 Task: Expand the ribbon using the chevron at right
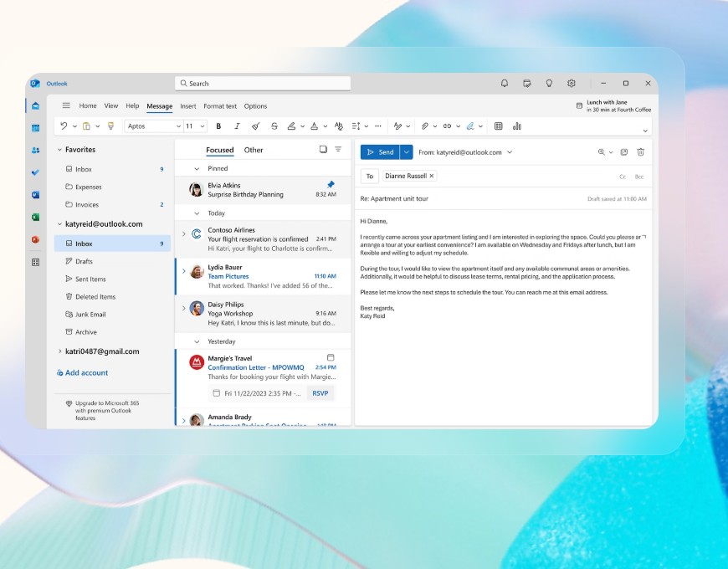[645, 131]
